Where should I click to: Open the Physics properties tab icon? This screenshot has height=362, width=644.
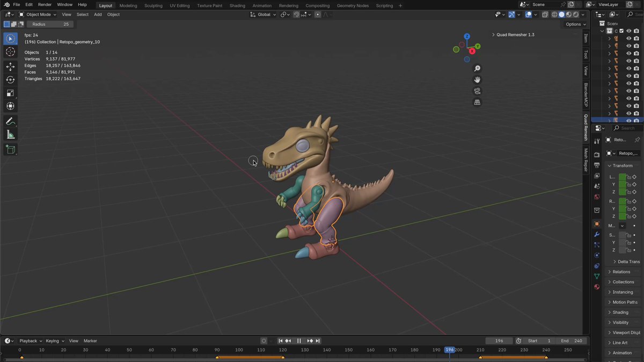597,255
